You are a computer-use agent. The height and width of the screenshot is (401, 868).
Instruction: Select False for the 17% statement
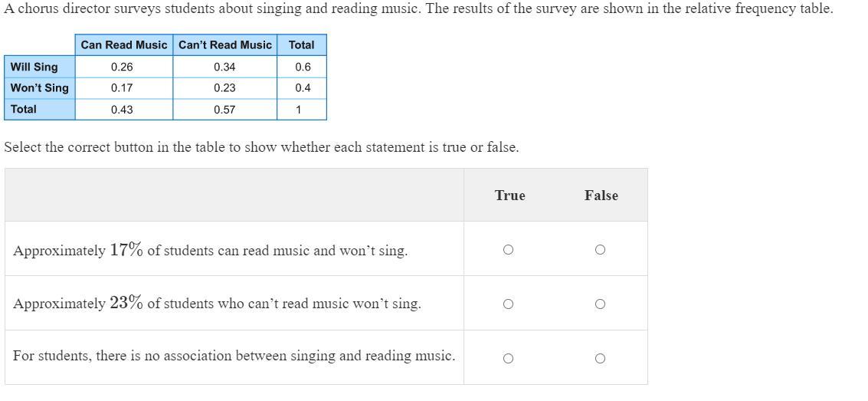coord(600,250)
